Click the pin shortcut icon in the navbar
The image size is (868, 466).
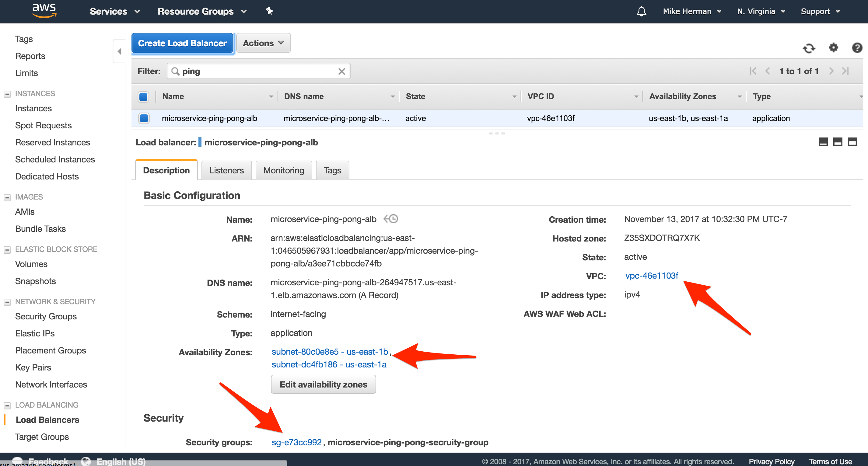(269, 11)
